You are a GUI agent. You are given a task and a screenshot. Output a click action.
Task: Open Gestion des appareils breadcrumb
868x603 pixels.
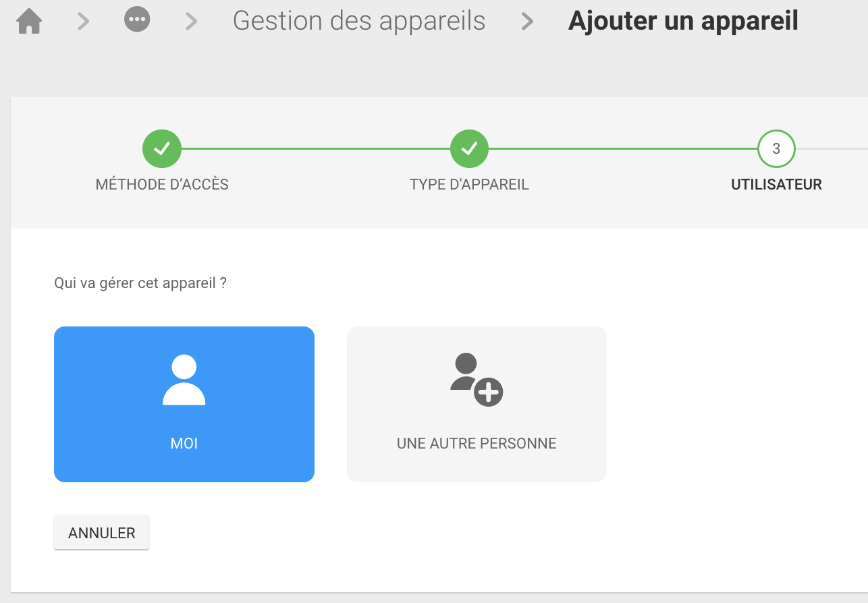click(359, 21)
